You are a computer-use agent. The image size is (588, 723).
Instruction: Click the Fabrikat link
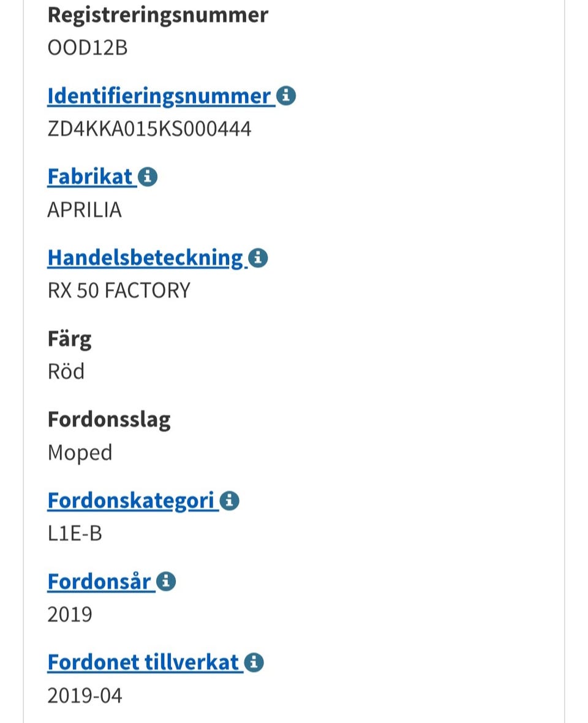90,176
